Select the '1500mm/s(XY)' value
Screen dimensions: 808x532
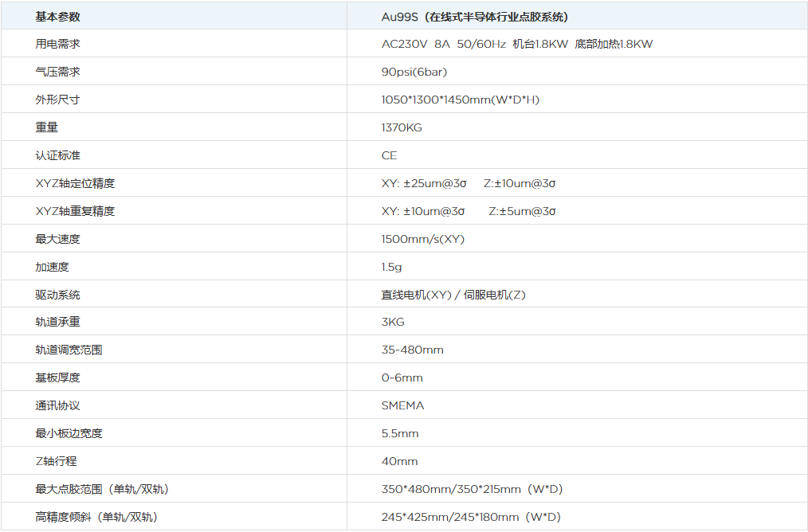click(423, 239)
